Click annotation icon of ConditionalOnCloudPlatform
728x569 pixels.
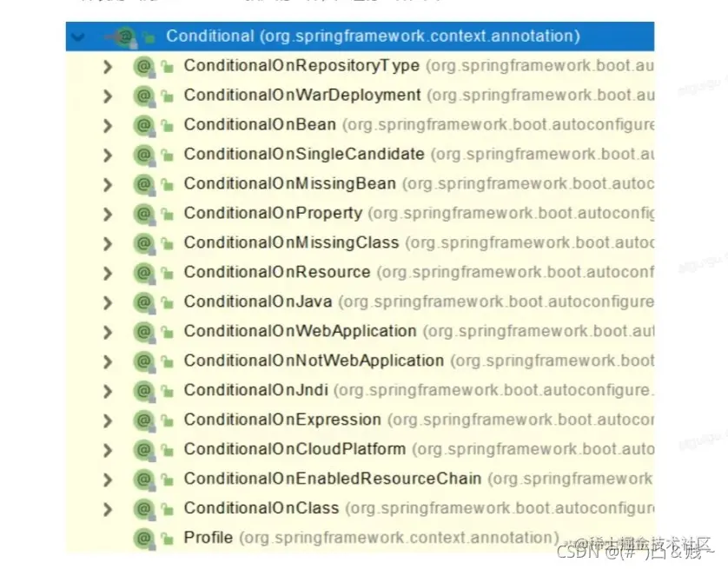[144, 450]
